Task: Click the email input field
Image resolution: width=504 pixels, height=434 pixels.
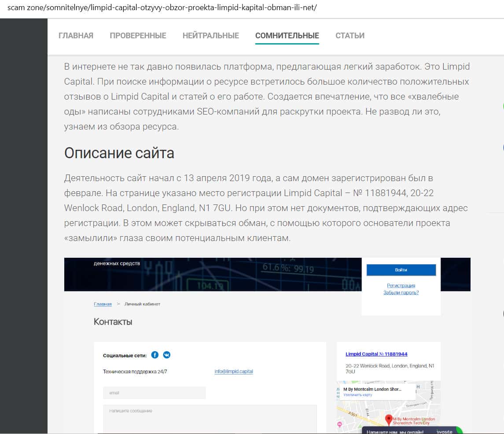Action: (x=155, y=393)
